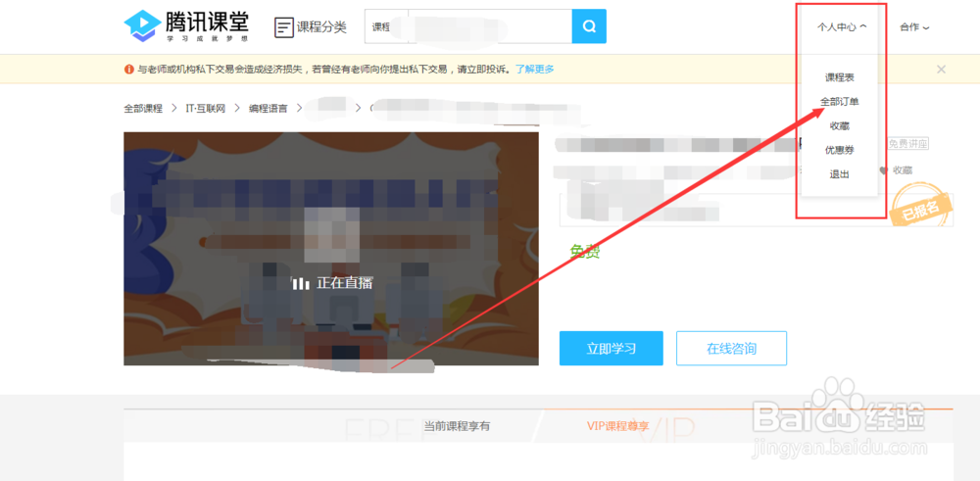
Task: Click the 正在直播 live video preview
Action: [x=331, y=249]
